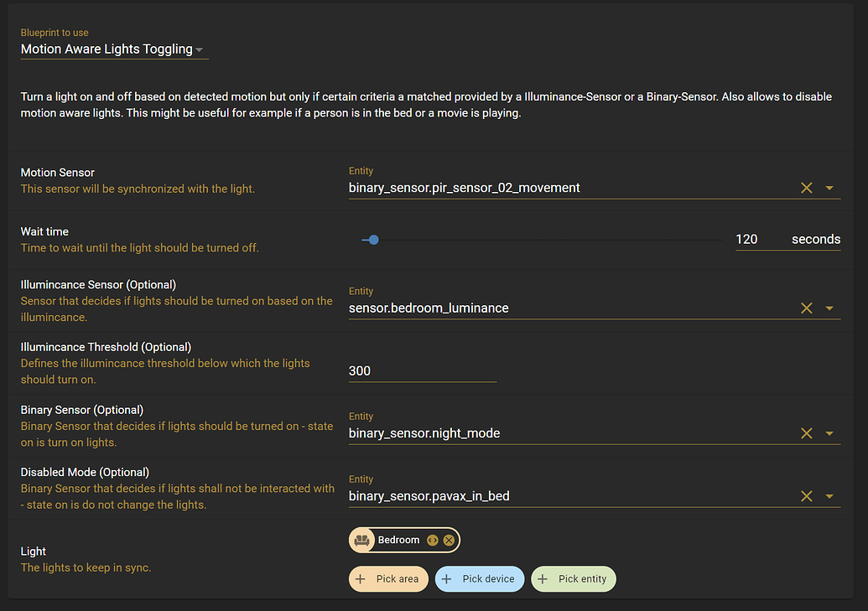Clear the binary_sensor.pavax_in_bed entity
Screen dimensions: 868x611
coord(807,495)
